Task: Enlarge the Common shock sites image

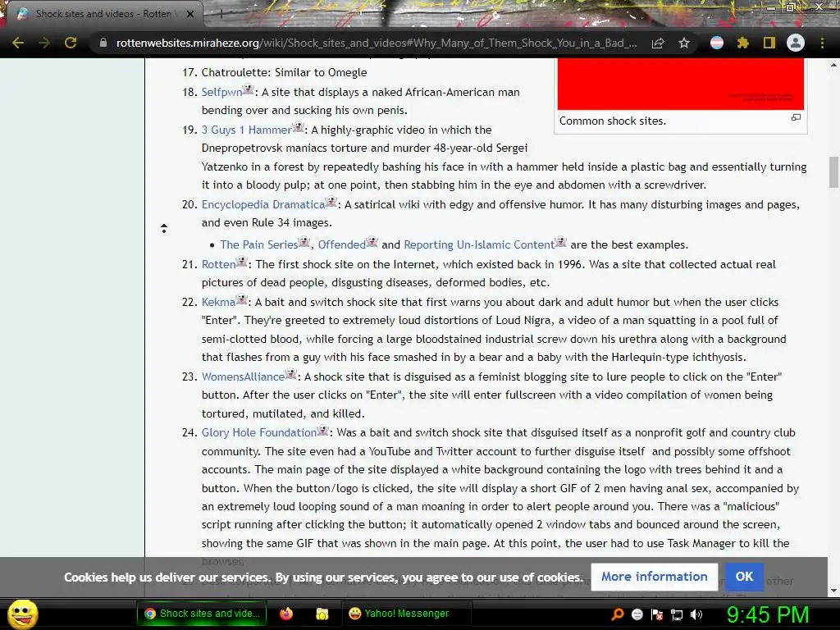Action: click(x=796, y=117)
